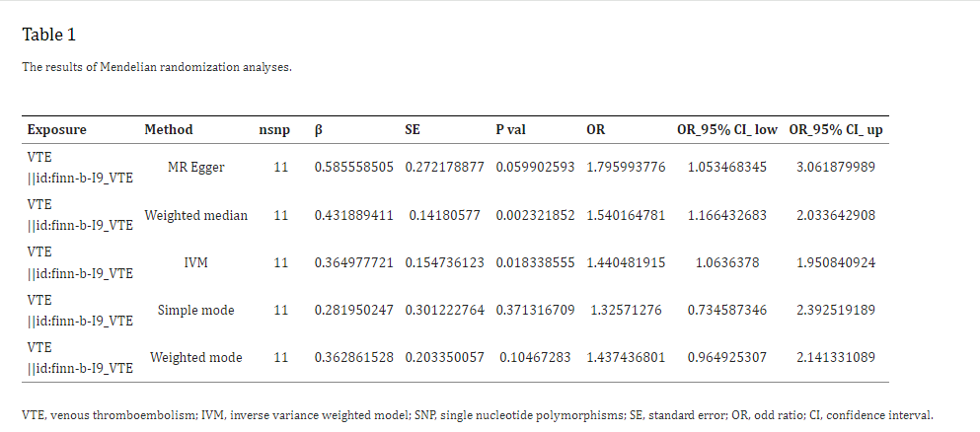Click Weighted median OR 1.540164781
980x432 pixels.
(627, 215)
